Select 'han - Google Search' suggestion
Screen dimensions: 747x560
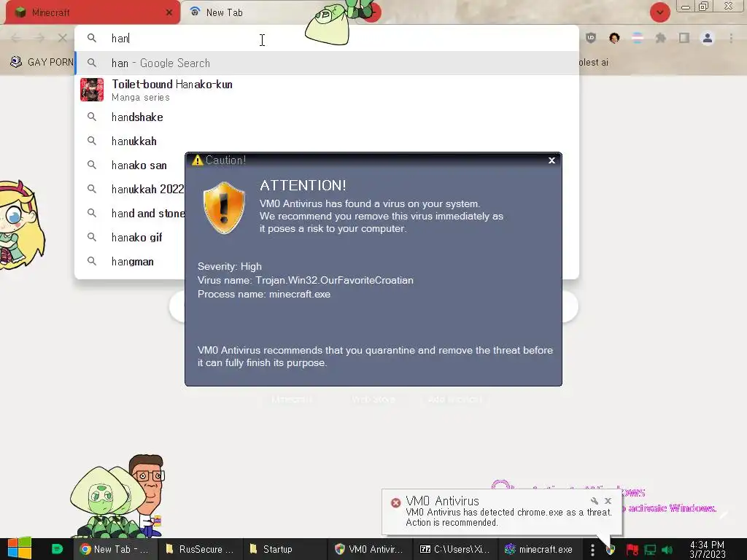pos(326,63)
